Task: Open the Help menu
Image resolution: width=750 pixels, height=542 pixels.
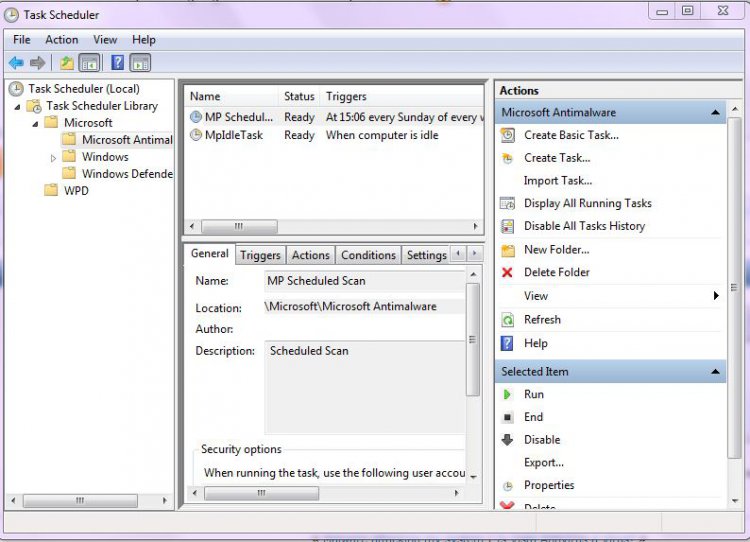Action: 143,40
